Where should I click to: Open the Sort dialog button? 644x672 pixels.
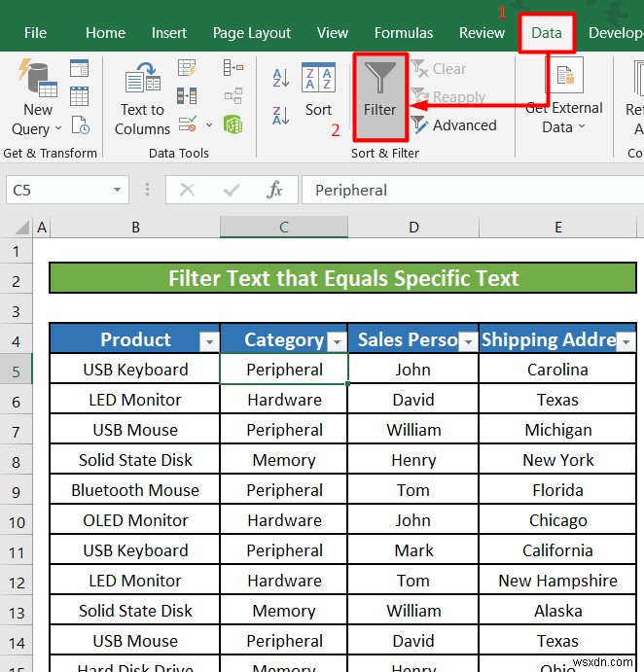[318, 90]
